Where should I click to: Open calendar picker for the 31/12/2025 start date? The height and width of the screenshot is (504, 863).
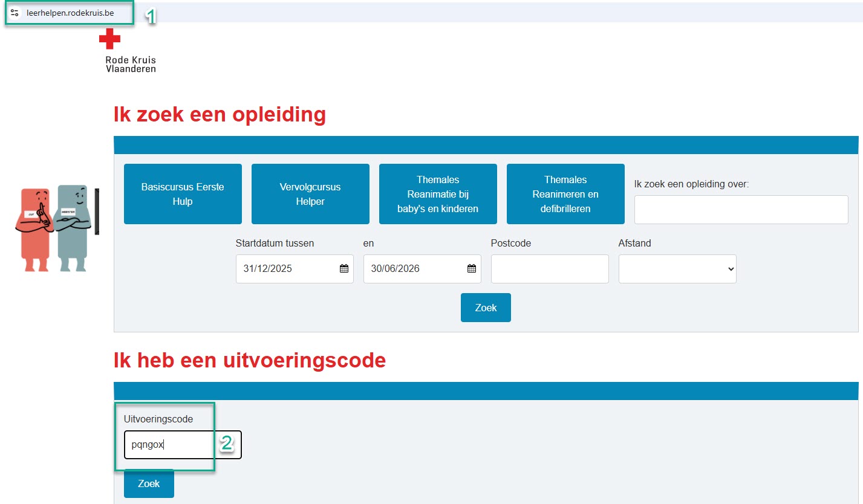[x=344, y=269]
